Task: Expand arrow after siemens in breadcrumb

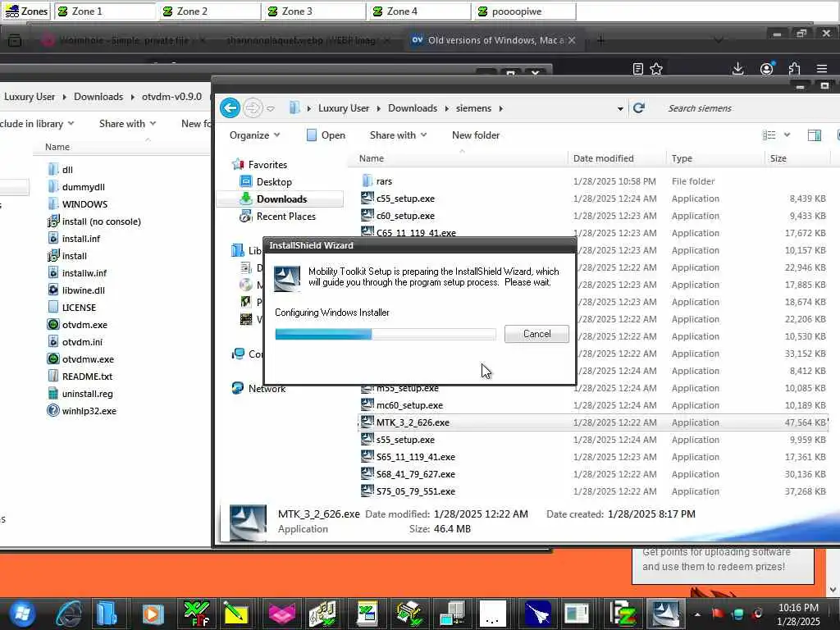Action: tap(501, 109)
